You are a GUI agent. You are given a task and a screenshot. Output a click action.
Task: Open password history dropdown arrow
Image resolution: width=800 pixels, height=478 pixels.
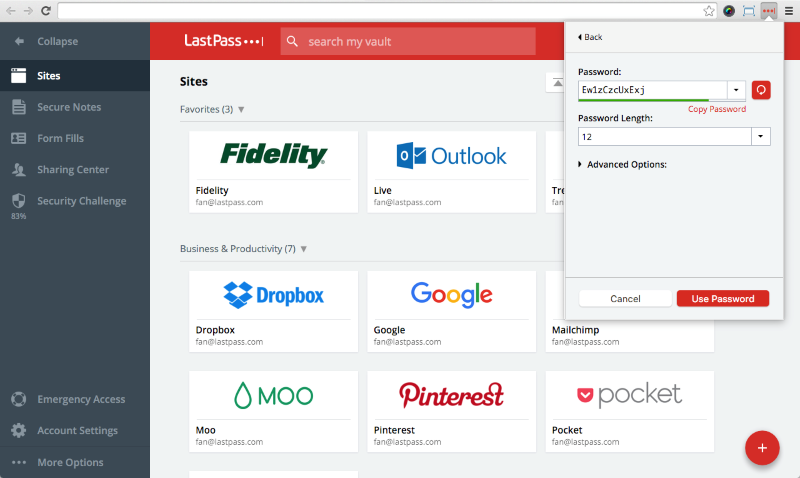pos(736,90)
